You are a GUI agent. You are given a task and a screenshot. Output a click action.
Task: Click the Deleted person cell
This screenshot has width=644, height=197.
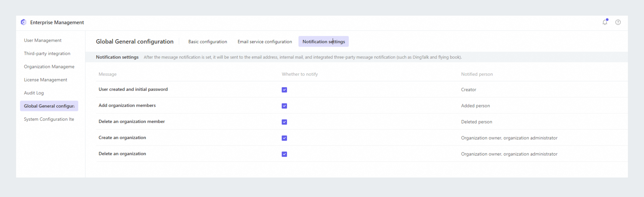[x=477, y=122]
